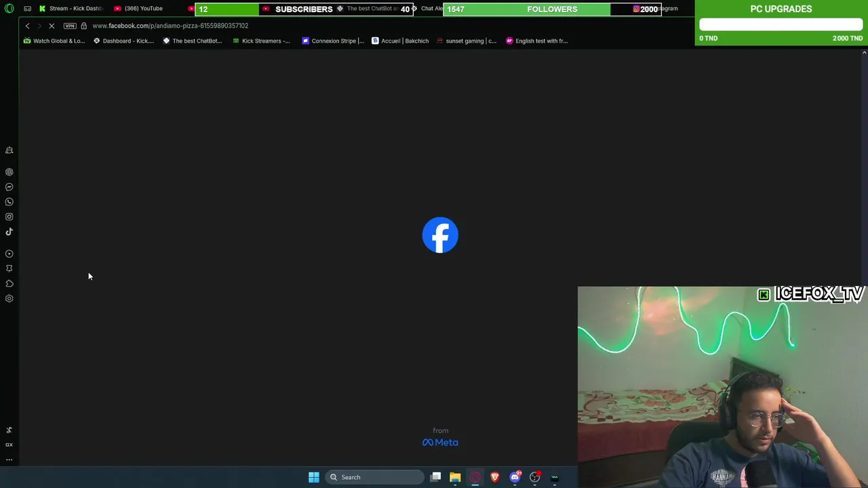The width and height of the screenshot is (868, 488).
Task: Go back to the previous page
Action: pos(27,26)
